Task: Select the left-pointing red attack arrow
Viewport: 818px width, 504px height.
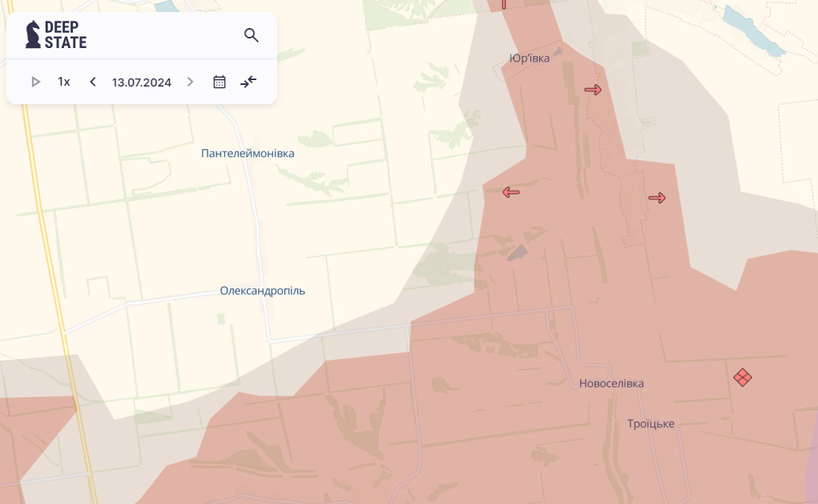Action: tap(510, 192)
